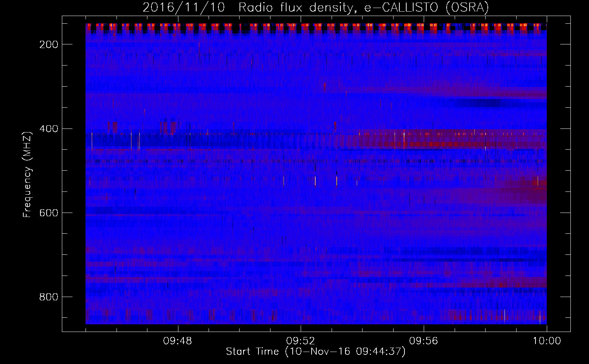Select the 800 frequency tick label
The width and height of the screenshot is (589, 364).
click(x=49, y=297)
